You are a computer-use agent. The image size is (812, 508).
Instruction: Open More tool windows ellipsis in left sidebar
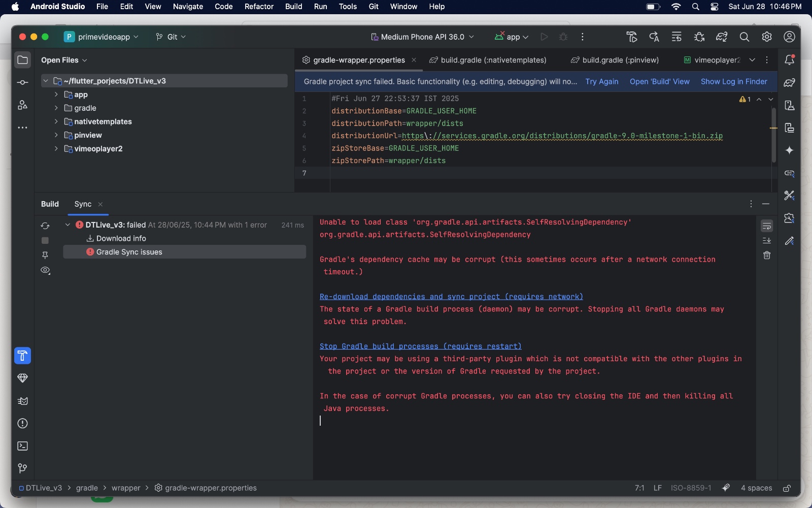(x=22, y=128)
